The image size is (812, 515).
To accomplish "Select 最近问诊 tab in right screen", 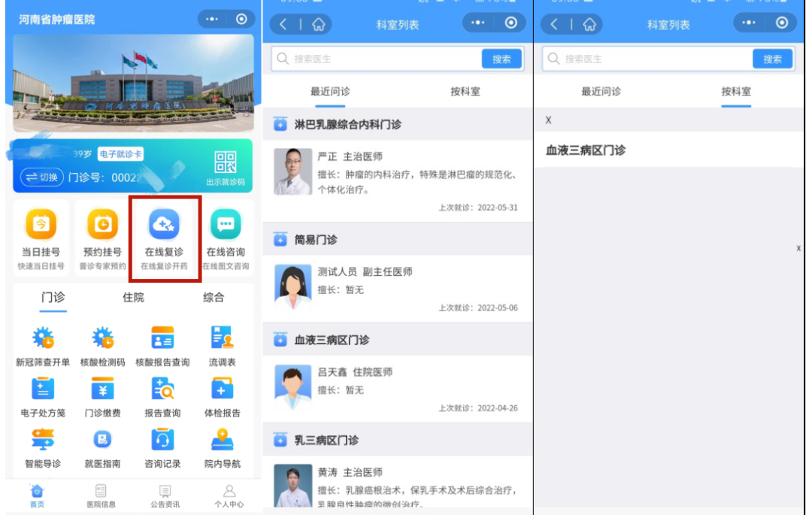I will point(601,92).
